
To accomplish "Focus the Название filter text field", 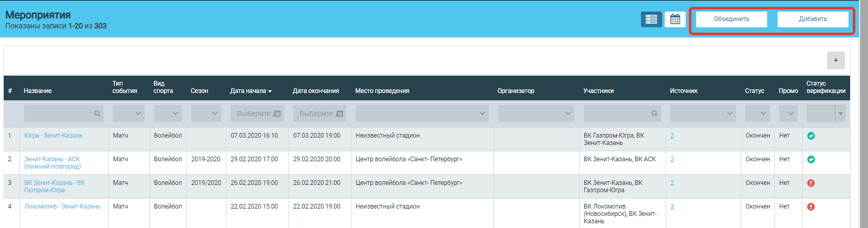I will 64,113.
